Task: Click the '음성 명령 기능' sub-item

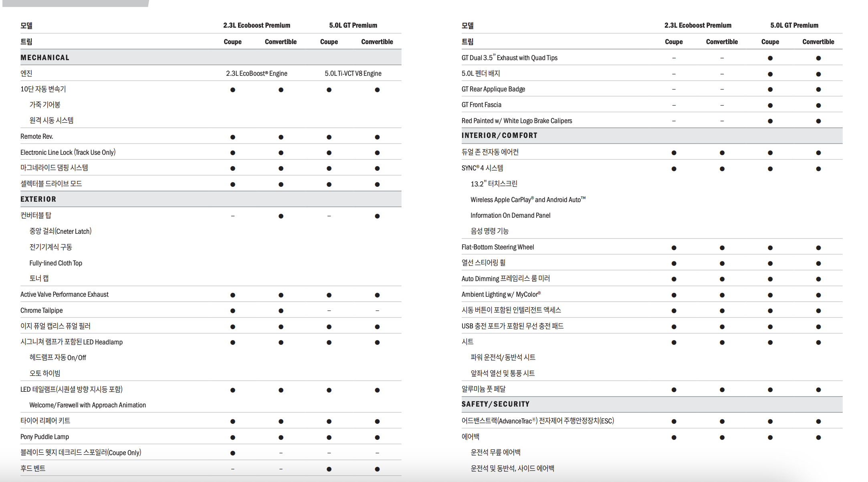Action: pyautogui.click(x=490, y=231)
